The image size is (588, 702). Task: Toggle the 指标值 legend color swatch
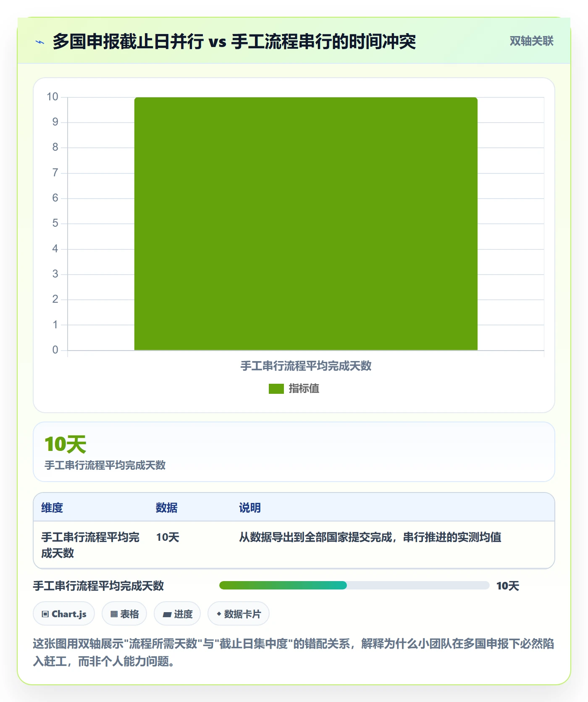(276, 389)
